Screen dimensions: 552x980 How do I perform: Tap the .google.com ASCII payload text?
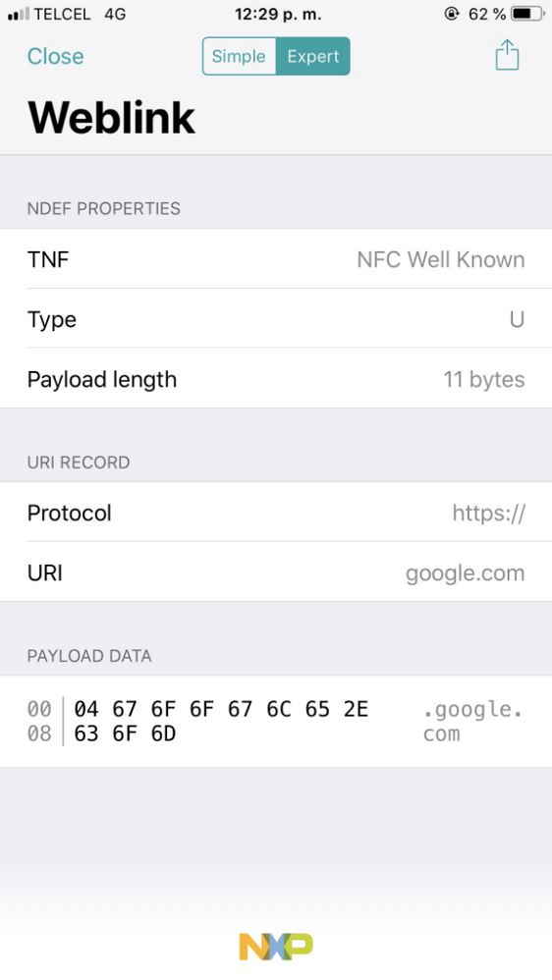(472, 721)
